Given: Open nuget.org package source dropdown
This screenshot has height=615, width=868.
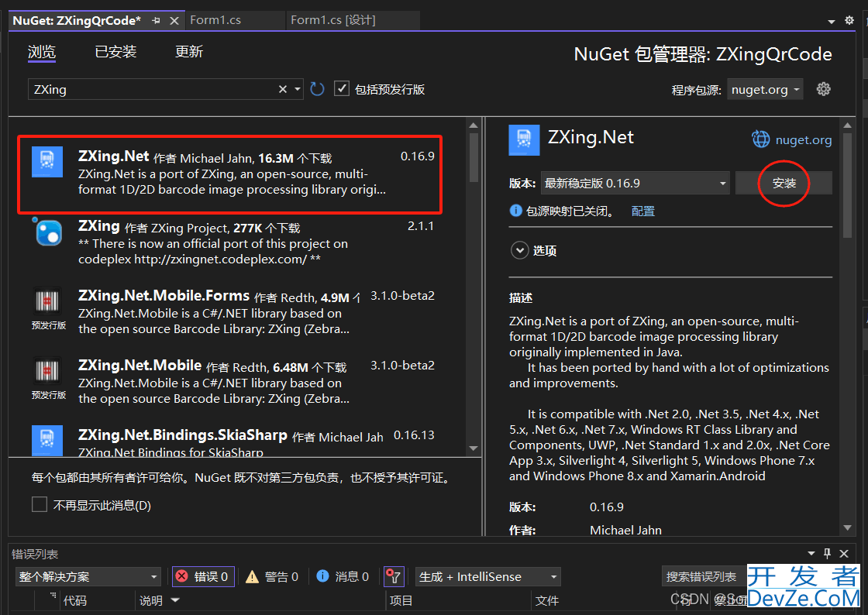Looking at the screenshot, I should 765,90.
